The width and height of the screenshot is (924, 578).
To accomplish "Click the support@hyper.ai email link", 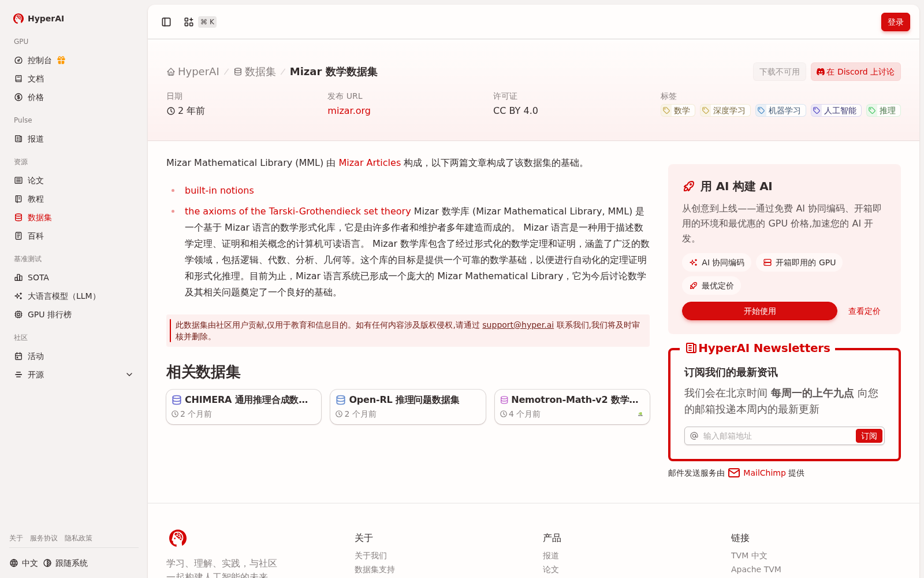I will [x=518, y=325].
